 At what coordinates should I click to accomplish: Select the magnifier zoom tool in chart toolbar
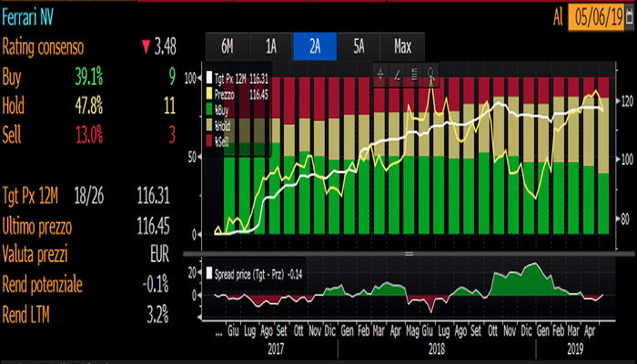[431, 74]
